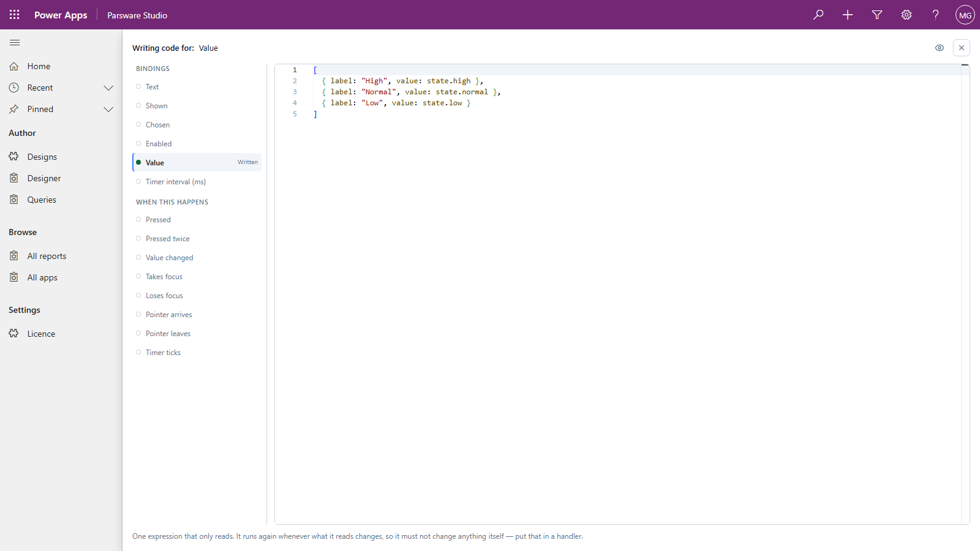The image size is (980, 551).
Task: Open All apps under Browse
Action: point(61,277)
